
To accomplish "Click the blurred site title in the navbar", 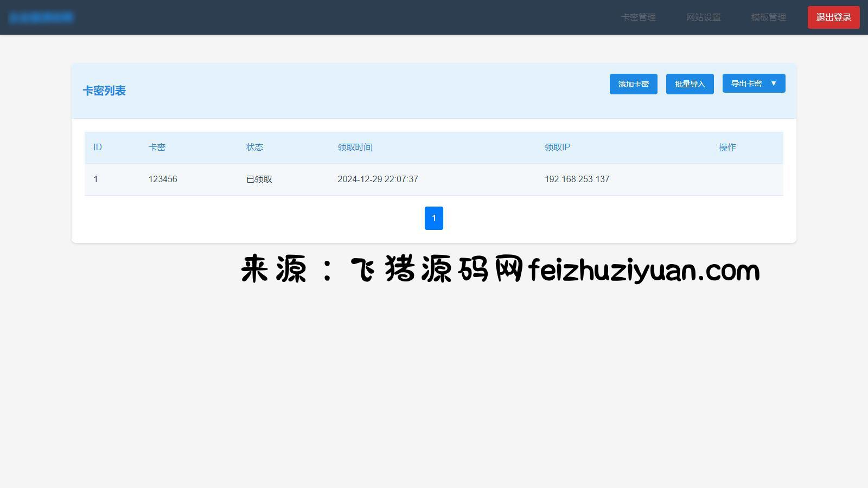I will (41, 17).
